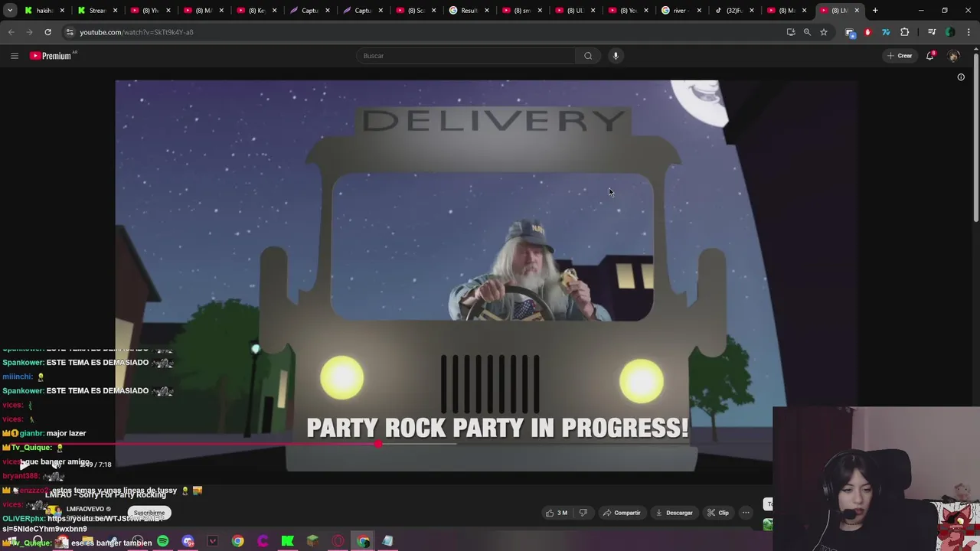The height and width of the screenshot is (551, 980).
Task: Switch to the Stream tab
Action: pyautogui.click(x=98, y=11)
